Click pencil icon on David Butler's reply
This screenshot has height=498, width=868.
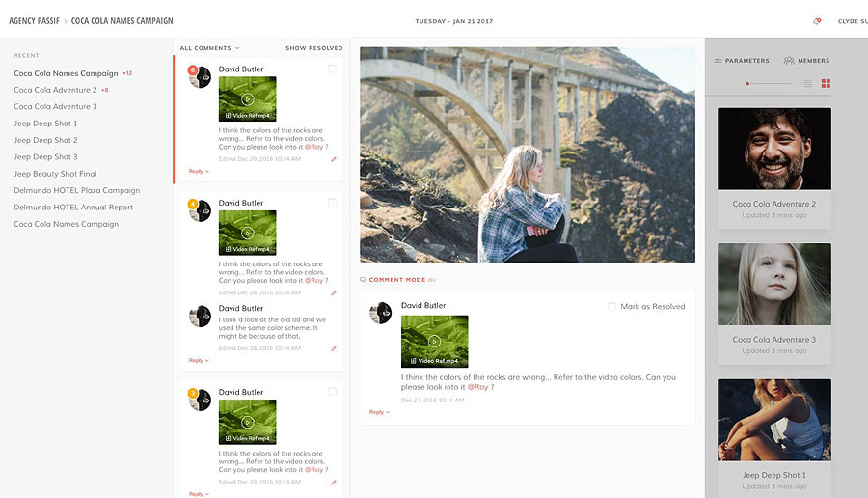click(334, 349)
